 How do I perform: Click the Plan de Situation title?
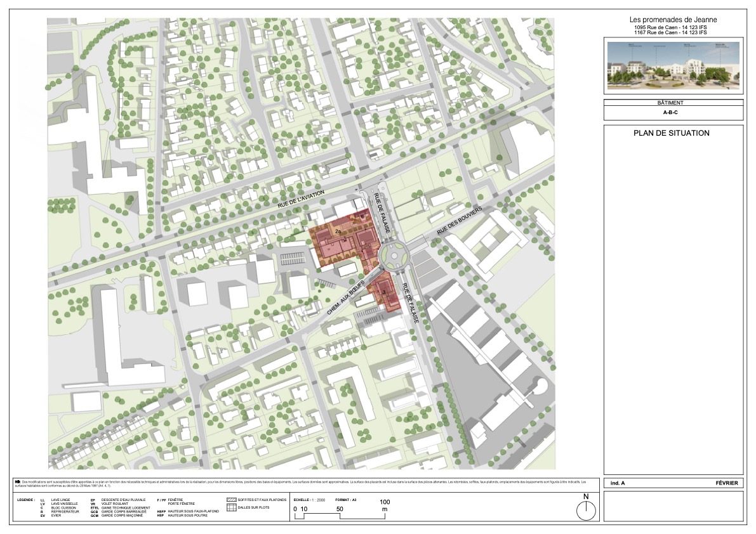(x=672, y=133)
